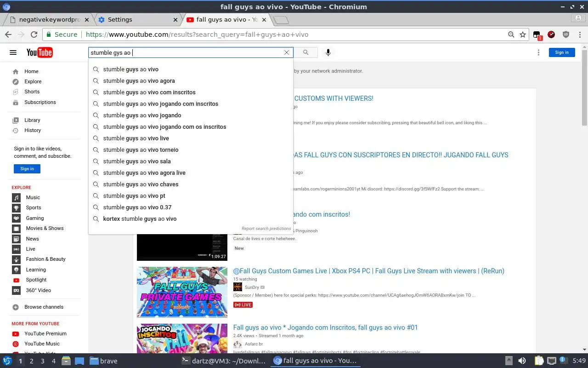Image resolution: width=588 pixels, height=368 pixels.
Task: Start voice search with microphone icon
Action: [328, 52]
